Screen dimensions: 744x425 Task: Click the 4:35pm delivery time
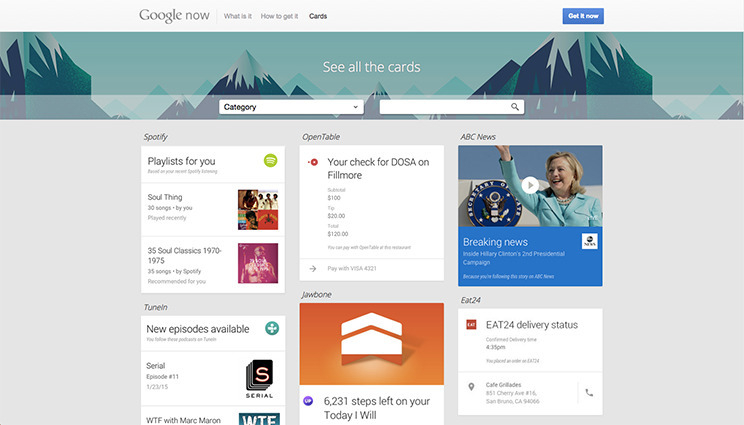[x=495, y=347]
